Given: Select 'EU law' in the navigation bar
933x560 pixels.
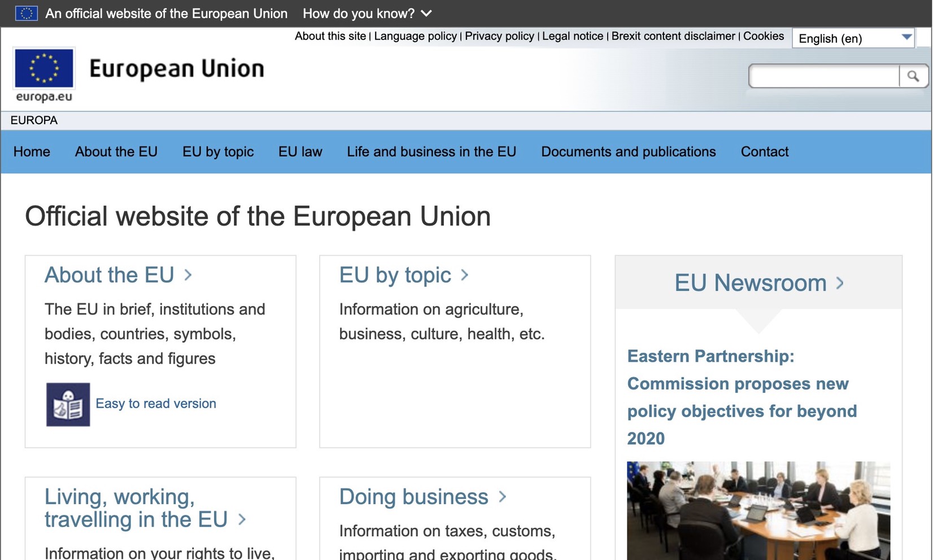Looking at the screenshot, I should (300, 152).
